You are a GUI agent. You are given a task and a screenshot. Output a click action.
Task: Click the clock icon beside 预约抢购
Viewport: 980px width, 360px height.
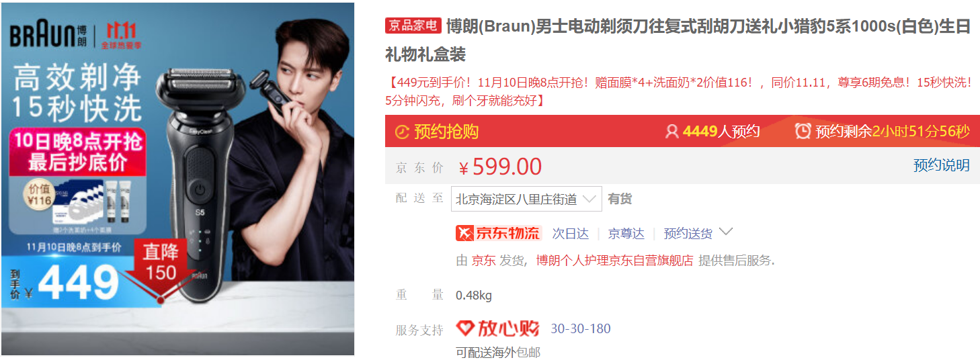tap(402, 132)
